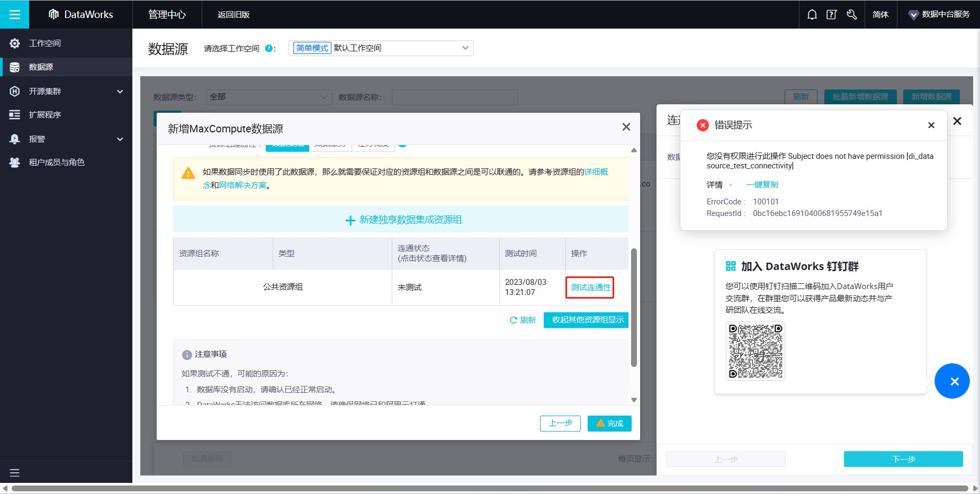Open the 详细概念 link in the warning notice
The height and width of the screenshot is (494, 980).
tap(596, 172)
